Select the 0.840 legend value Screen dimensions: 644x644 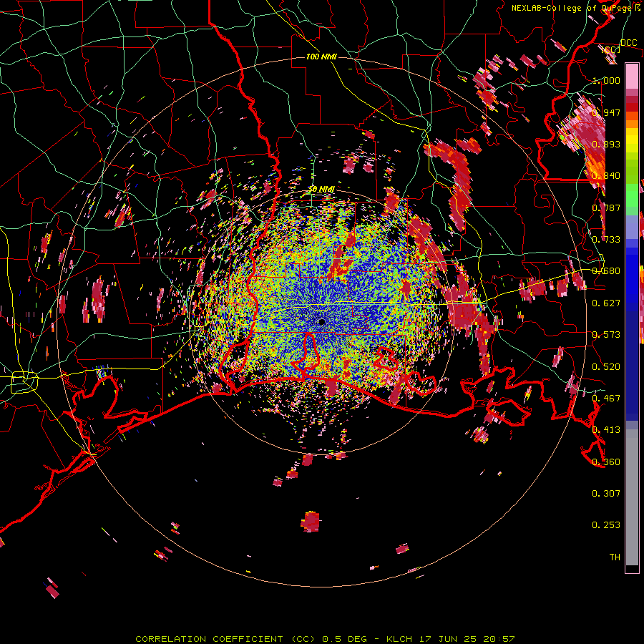[606, 176]
